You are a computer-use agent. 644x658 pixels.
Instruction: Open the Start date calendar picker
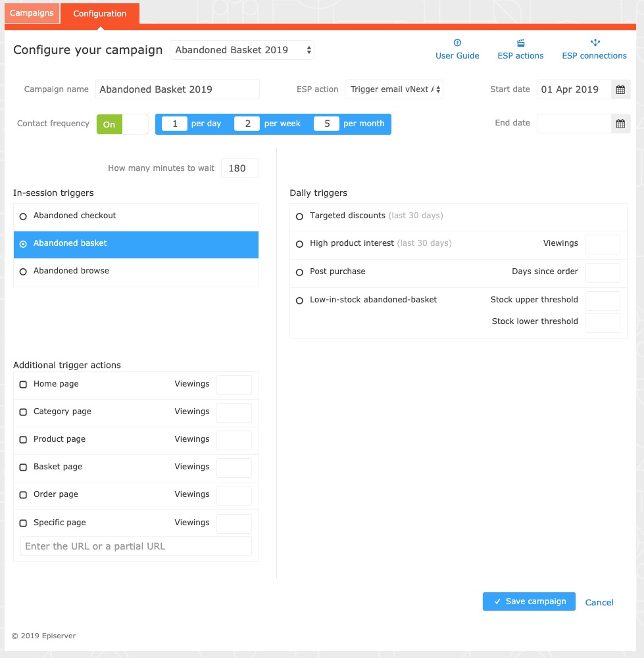pyautogui.click(x=620, y=90)
